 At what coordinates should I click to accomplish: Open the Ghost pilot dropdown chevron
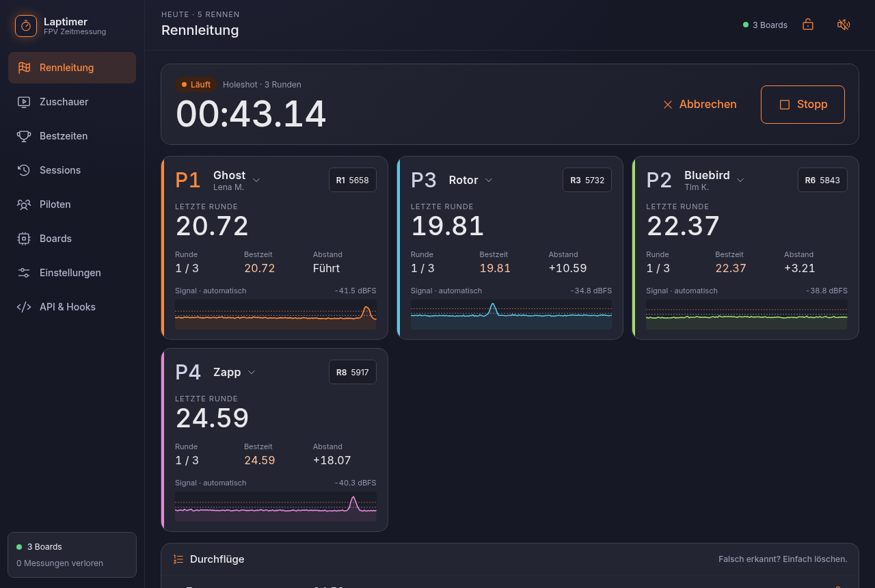(x=256, y=180)
